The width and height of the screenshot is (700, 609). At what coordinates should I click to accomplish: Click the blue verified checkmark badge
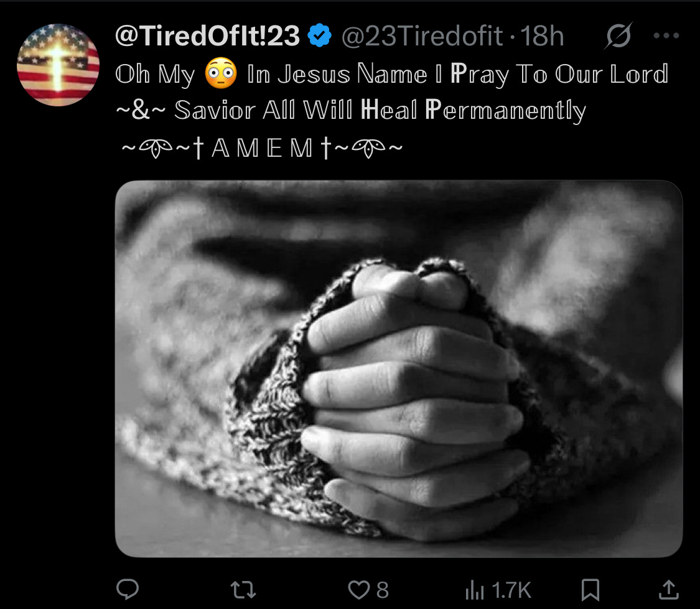pos(320,35)
